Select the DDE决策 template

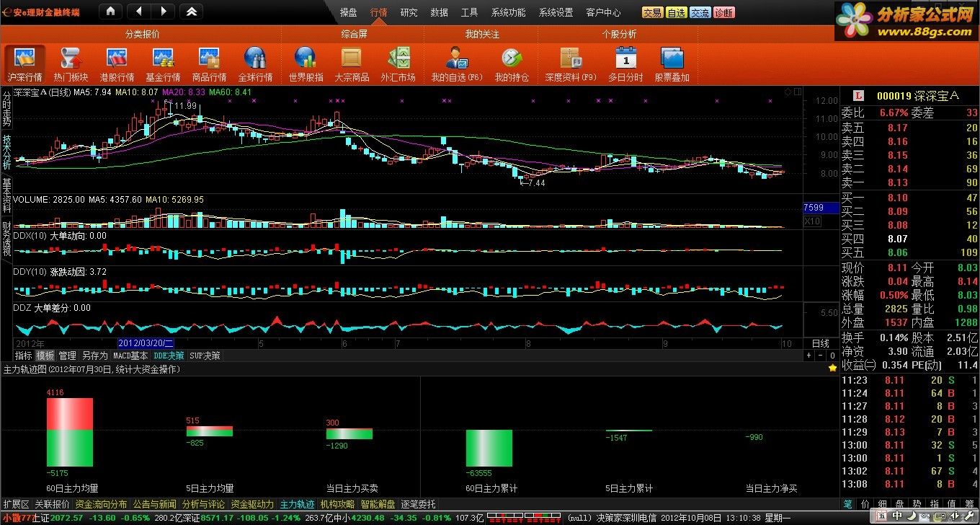coord(169,356)
